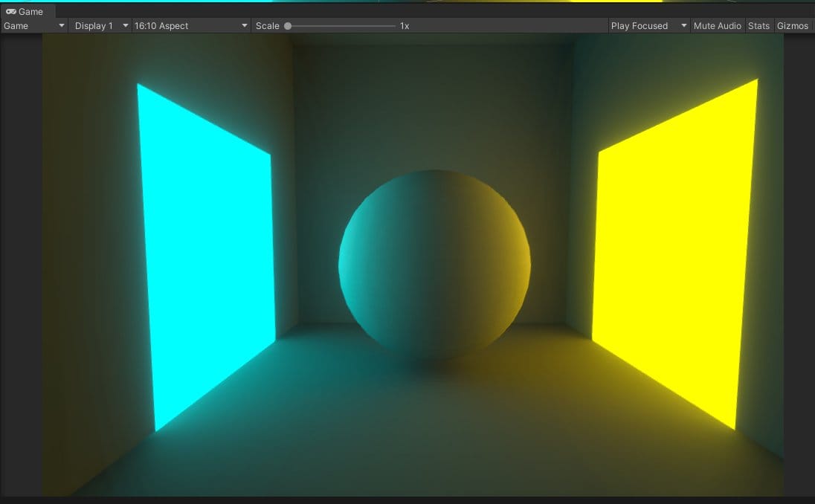
Task: Click the Play Focused button
Action: 640,25
